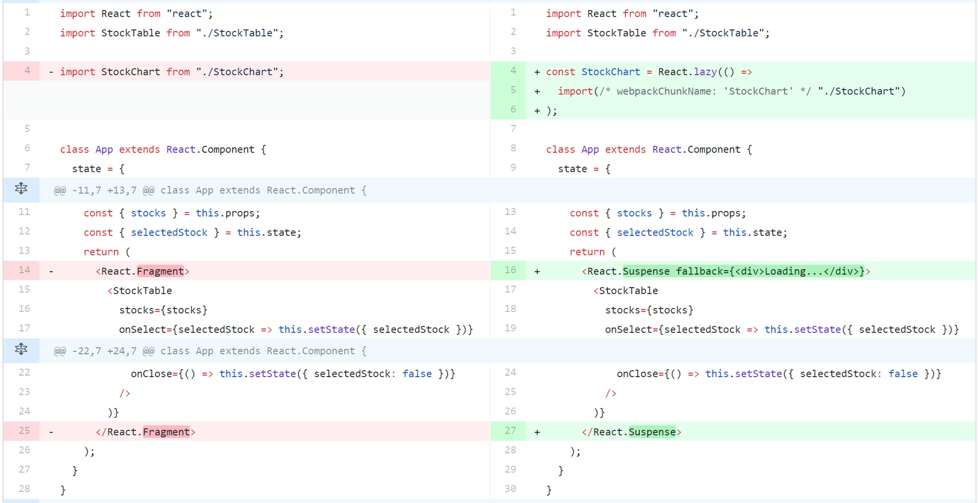This screenshot has width=980, height=503.
Task: Select added line number 6 in green gutter
Action: click(513, 109)
